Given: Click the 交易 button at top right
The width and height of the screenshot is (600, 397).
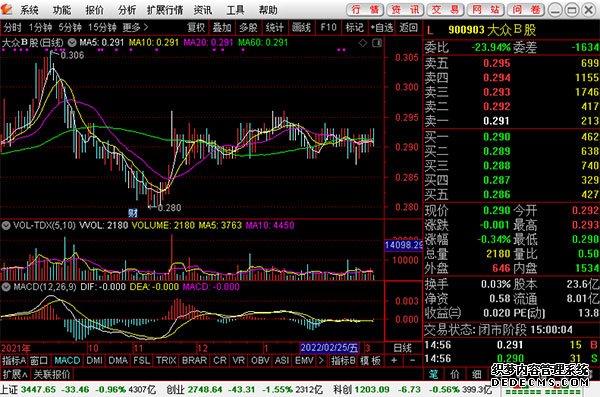Looking at the screenshot, I should 445,10.
